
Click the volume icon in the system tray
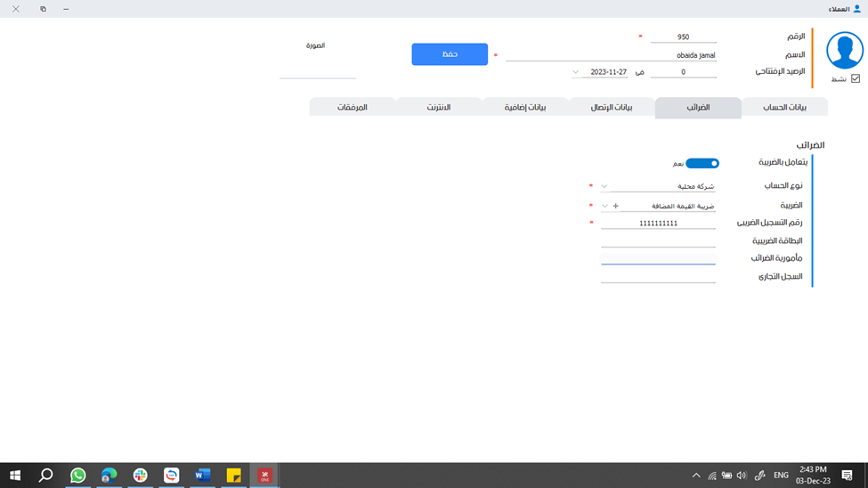coord(742,476)
